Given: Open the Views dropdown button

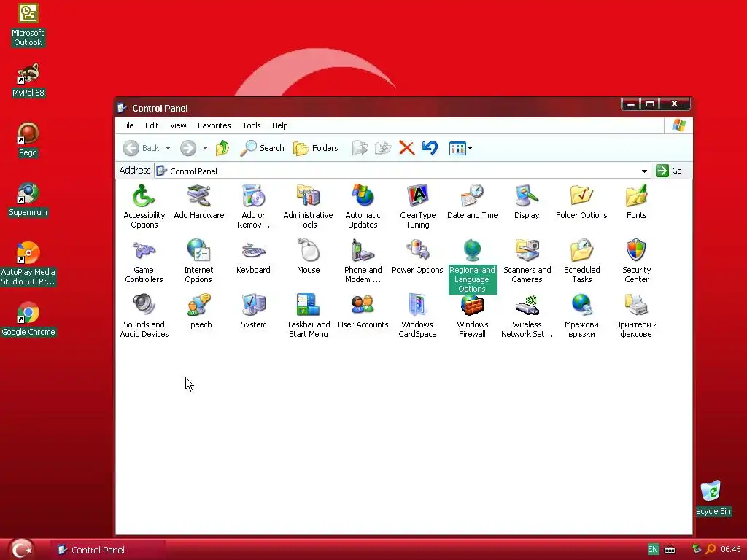Looking at the screenshot, I should point(460,148).
